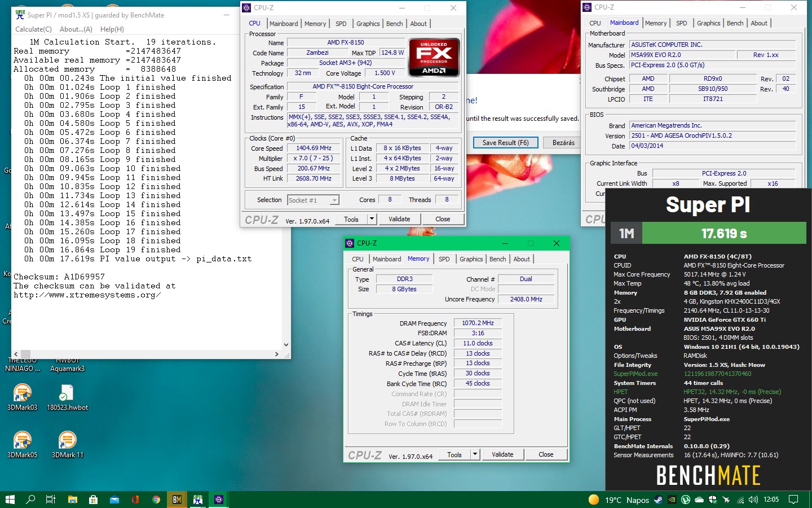812x508 pixels.
Task: Launch the 3DMark 11 desktop icon
Action: 67,444
